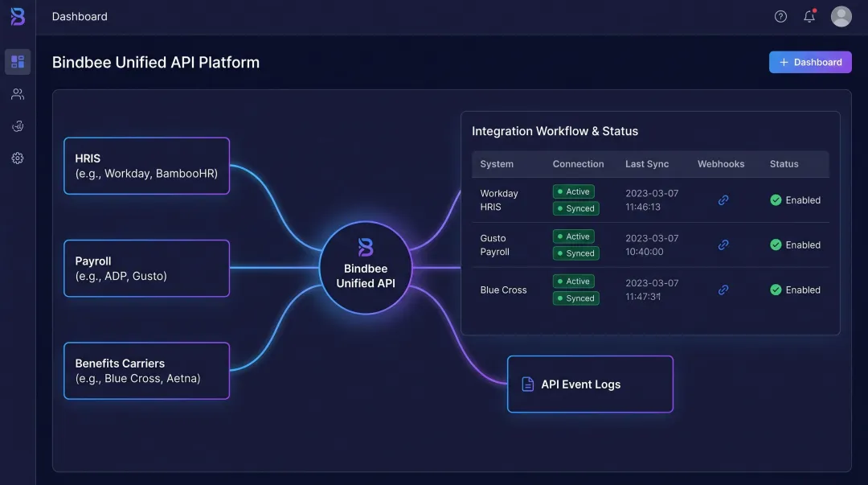The width and height of the screenshot is (868, 485).
Task: Click Integration Workflow & Status heading
Action: point(555,131)
